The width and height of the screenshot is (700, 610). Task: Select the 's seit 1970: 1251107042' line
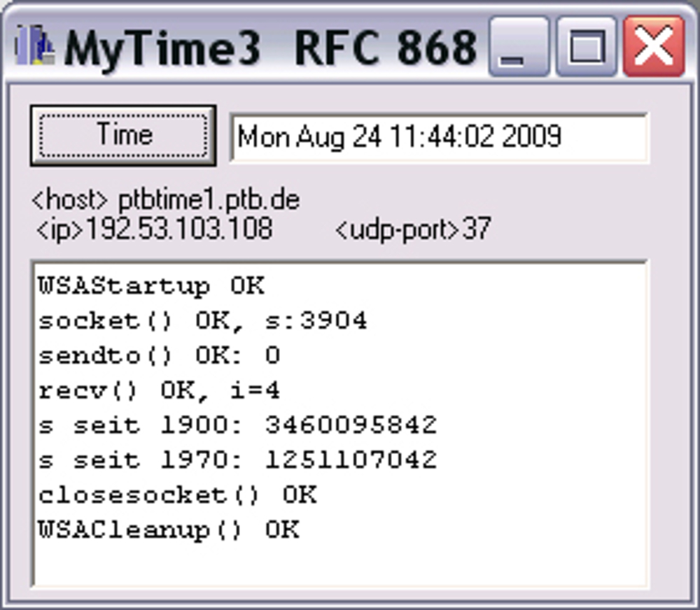(237, 460)
